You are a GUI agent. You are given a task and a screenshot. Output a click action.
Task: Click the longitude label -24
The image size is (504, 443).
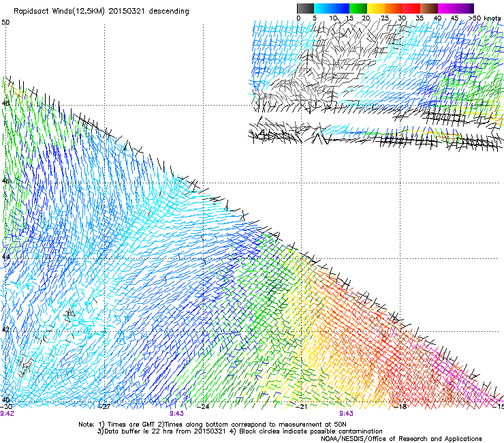[203, 407]
